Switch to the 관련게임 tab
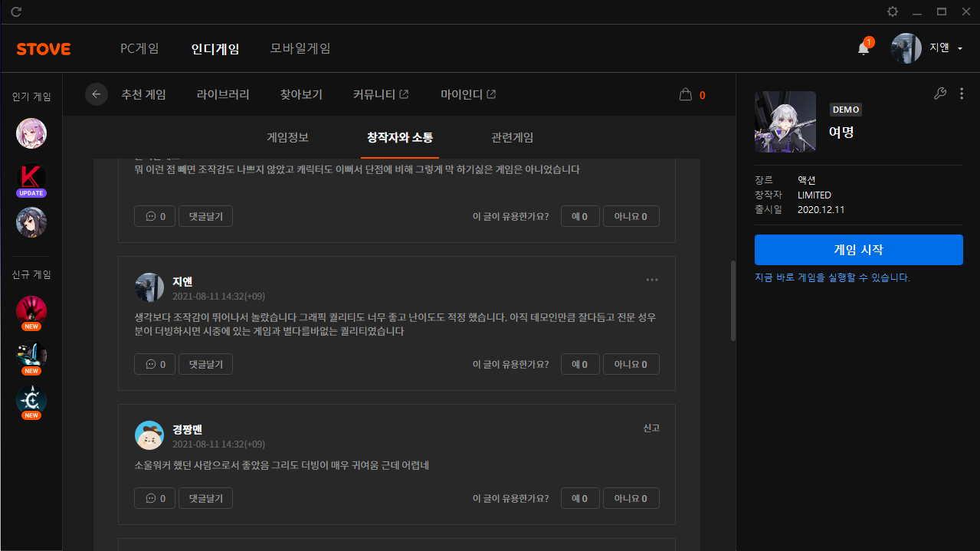The height and width of the screenshot is (551, 980). (512, 138)
